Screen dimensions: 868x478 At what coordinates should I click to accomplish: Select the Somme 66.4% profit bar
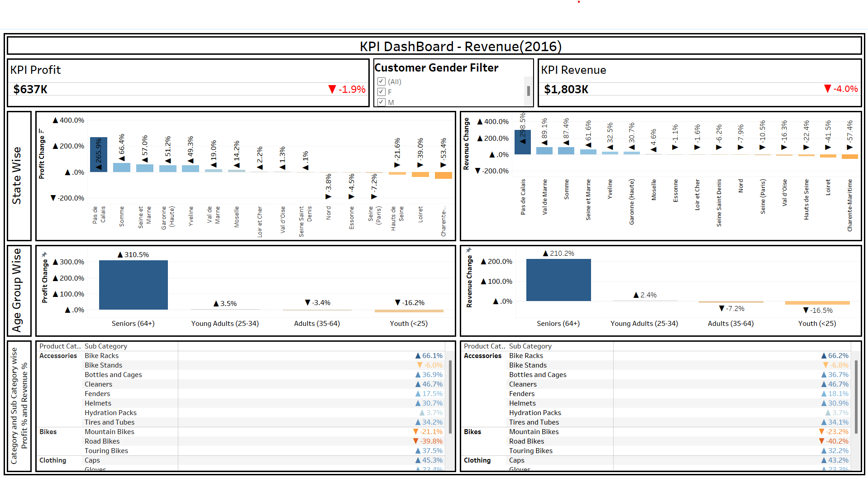coord(122,167)
